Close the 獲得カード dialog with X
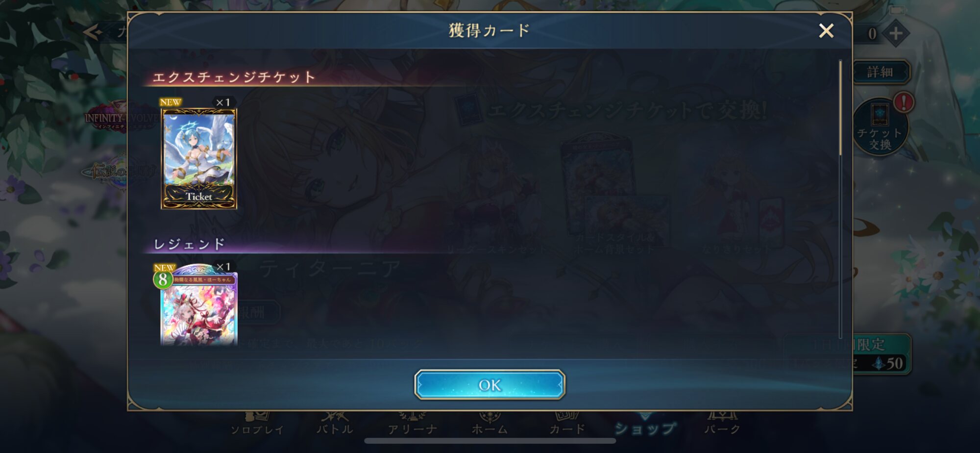 826,31
